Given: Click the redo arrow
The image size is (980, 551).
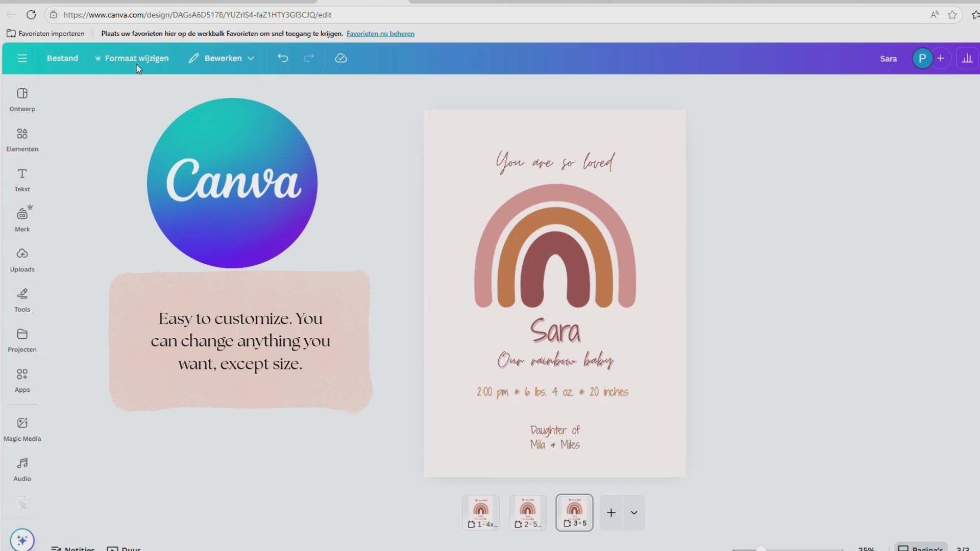Looking at the screenshot, I should click(309, 58).
